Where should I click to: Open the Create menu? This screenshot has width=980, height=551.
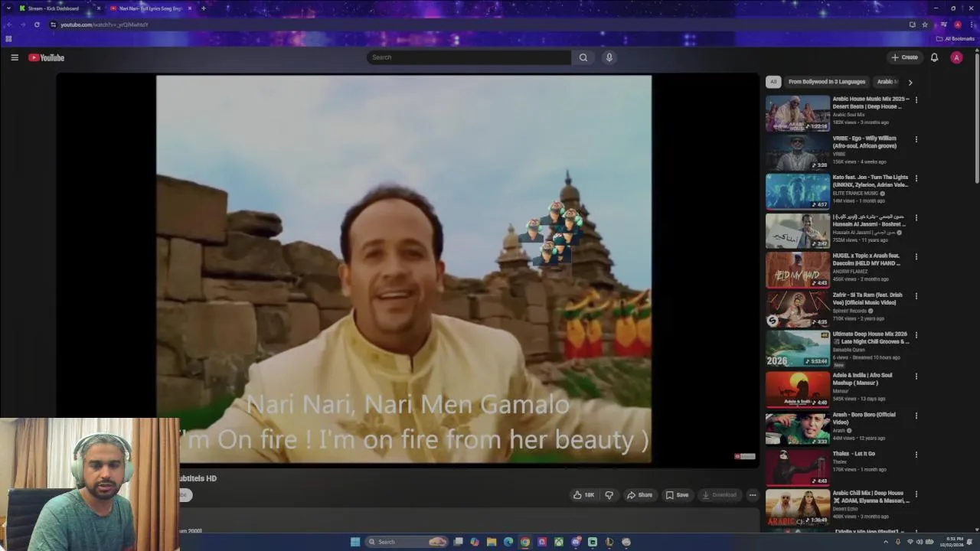(x=904, y=57)
